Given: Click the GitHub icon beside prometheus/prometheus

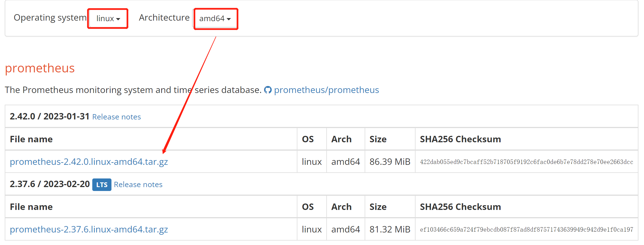Looking at the screenshot, I should [x=268, y=90].
